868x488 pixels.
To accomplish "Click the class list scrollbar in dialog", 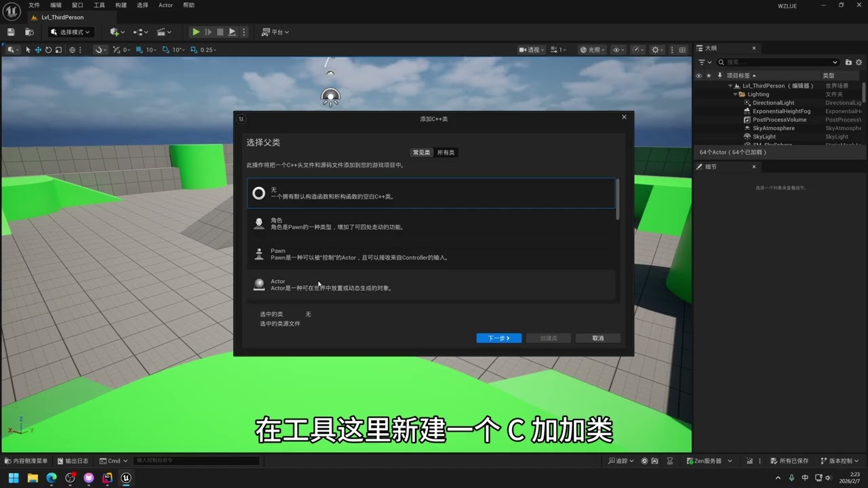I will coord(617,199).
